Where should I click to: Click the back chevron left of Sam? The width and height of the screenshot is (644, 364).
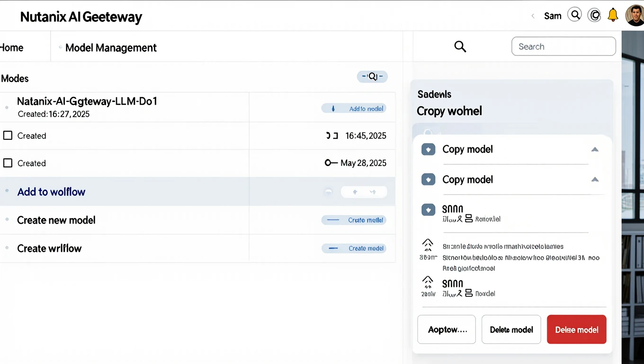(x=533, y=16)
